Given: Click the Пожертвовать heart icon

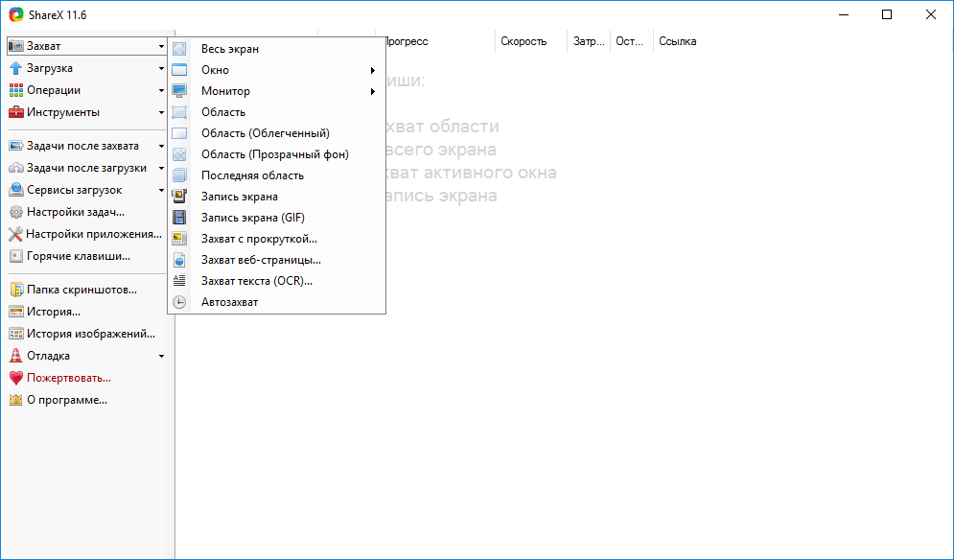Looking at the screenshot, I should [16, 378].
